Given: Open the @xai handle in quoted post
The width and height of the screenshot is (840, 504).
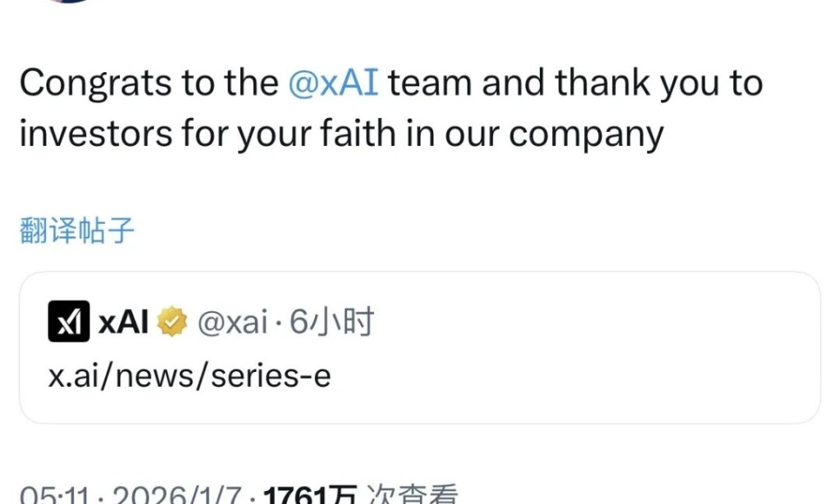Looking at the screenshot, I should (232, 323).
